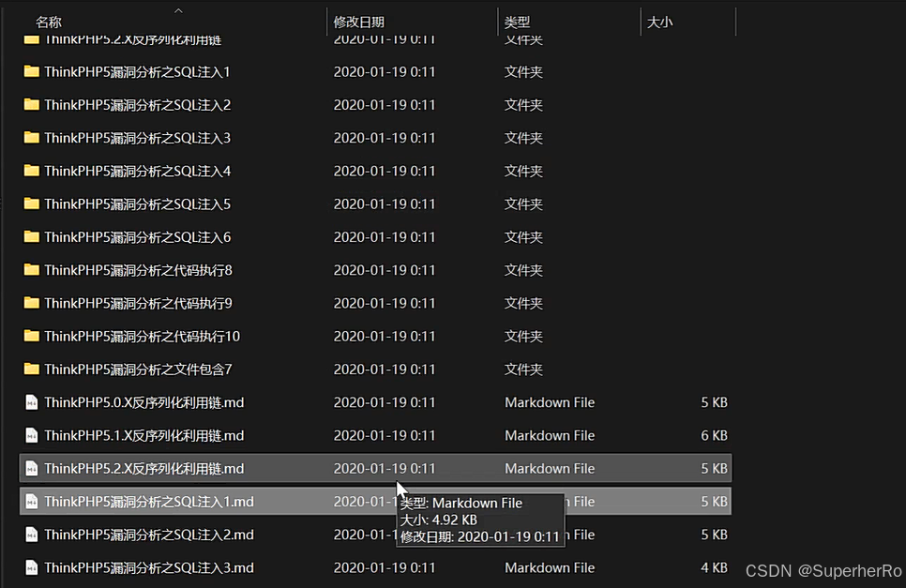
Task: Click markdown icon of ThinkPHP5.2.X反序列化利用链.md
Action: [x=32, y=469]
